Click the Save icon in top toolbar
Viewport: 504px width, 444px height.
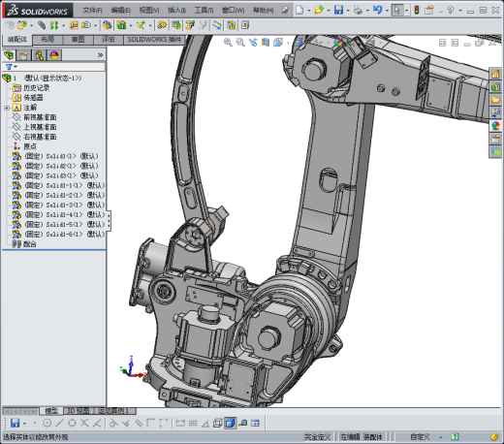(x=338, y=10)
